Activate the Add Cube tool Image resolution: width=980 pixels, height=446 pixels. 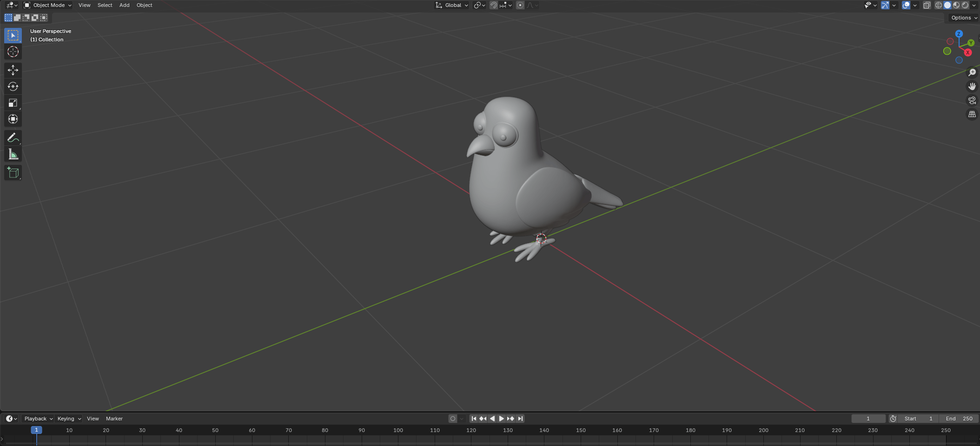pyautogui.click(x=13, y=172)
